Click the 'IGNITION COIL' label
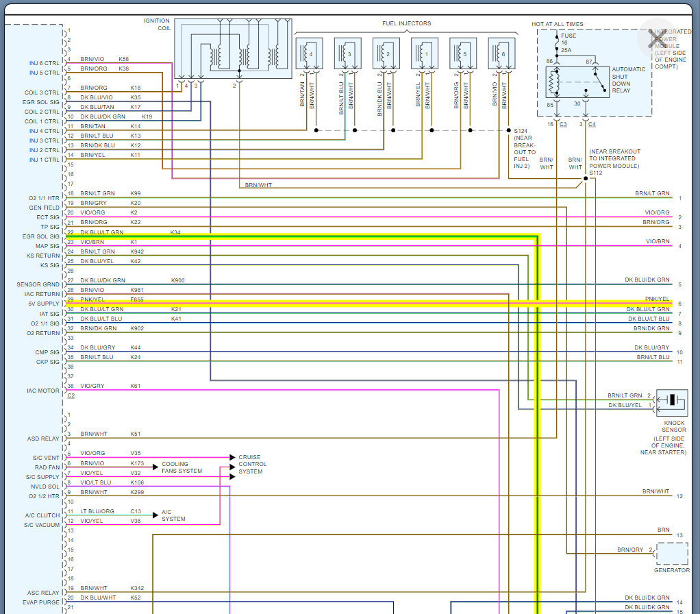 (157, 24)
